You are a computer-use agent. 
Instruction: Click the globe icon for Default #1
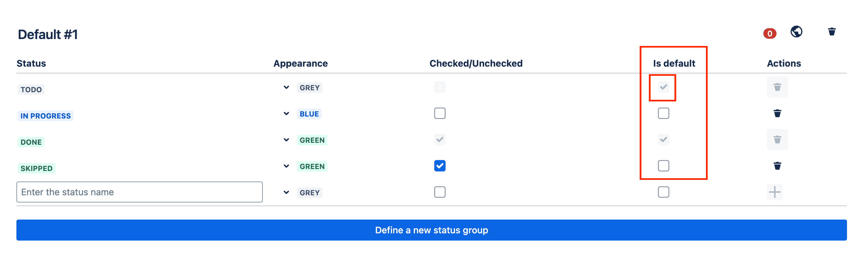coord(796,32)
